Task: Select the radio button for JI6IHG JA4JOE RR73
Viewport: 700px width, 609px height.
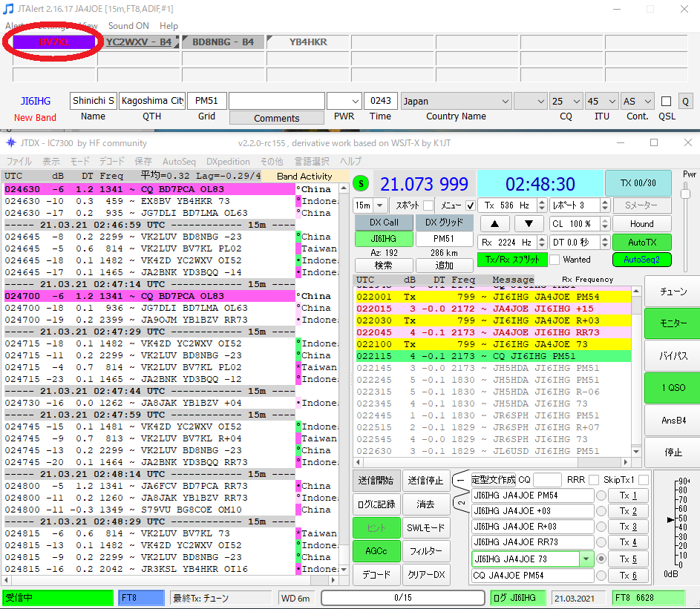Action: click(x=601, y=542)
